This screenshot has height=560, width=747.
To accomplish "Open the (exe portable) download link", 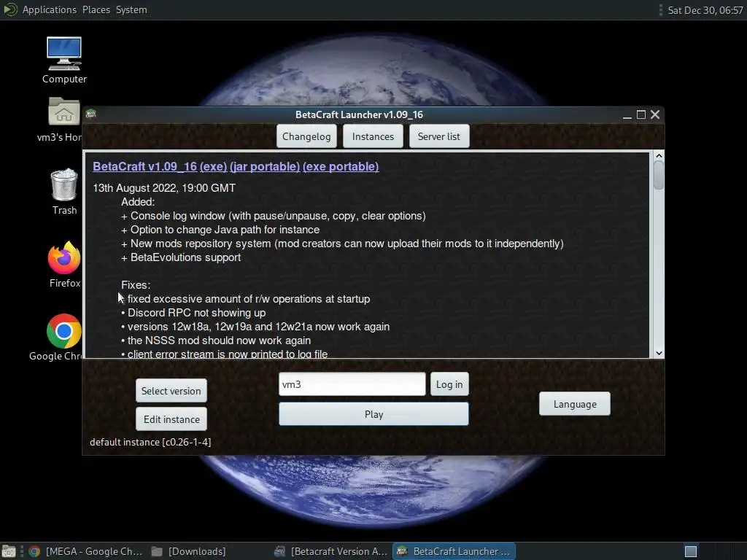I will point(341,167).
